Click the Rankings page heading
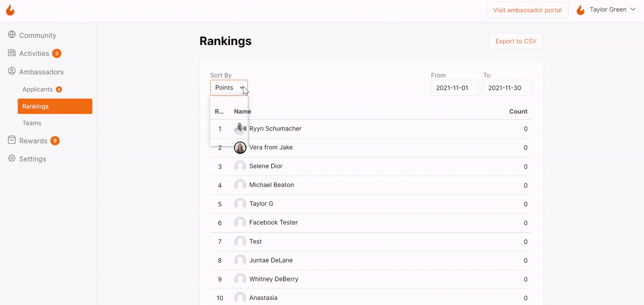Image resolution: width=644 pixels, height=305 pixels. point(226,41)
